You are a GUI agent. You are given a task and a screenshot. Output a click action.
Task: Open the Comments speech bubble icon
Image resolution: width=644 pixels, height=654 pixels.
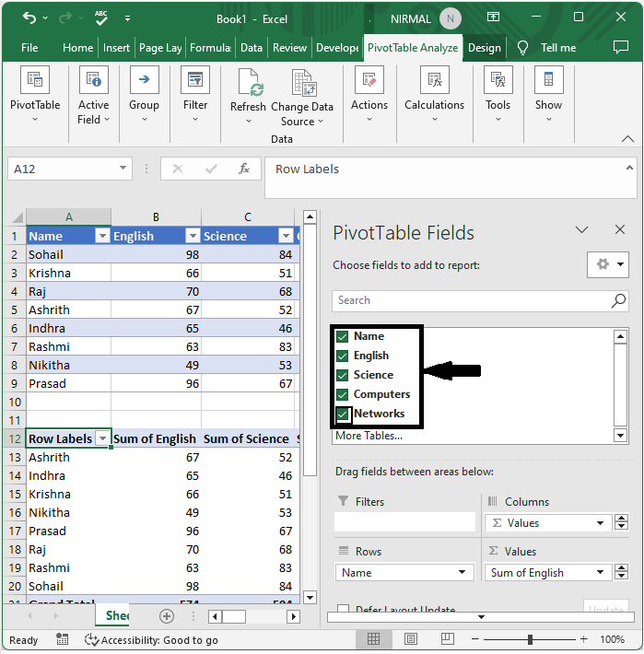pos(621,47)
